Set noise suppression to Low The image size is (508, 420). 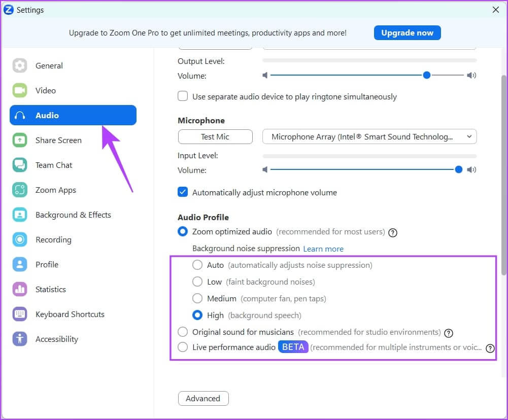(197, 282)
